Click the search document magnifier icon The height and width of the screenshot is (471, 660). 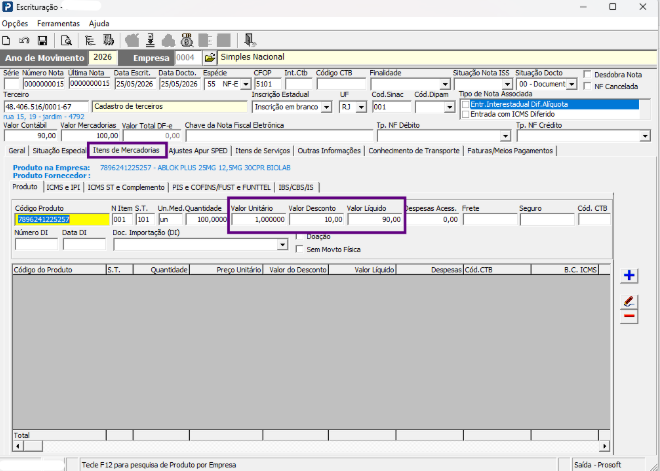pyautogui.click(x=66, y=41)
